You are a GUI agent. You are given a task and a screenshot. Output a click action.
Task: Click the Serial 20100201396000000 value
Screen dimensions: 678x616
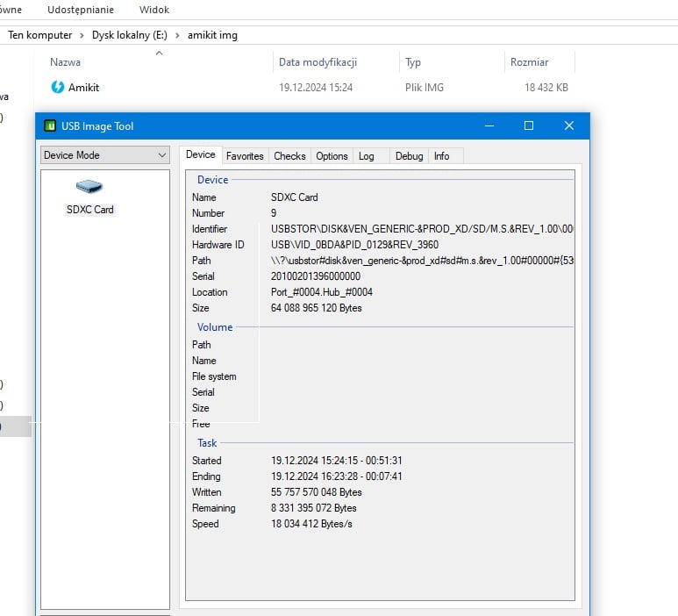click(x=316, y=276)
